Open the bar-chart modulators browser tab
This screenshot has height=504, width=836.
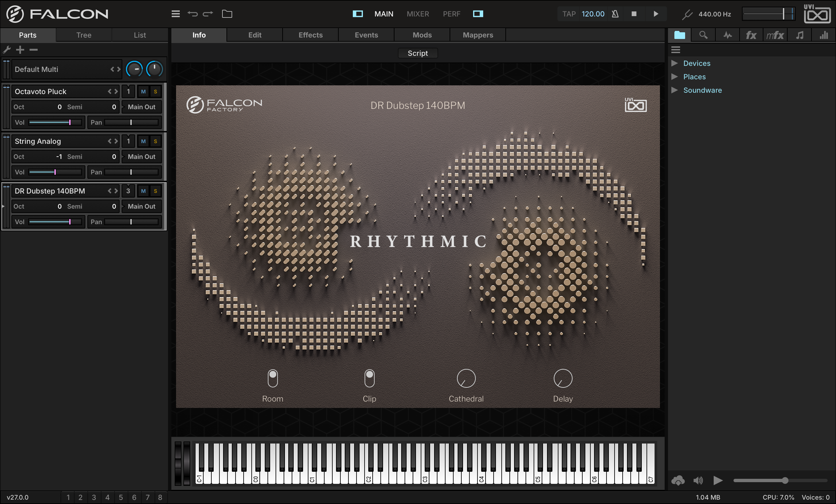click(x=824, y=35)
